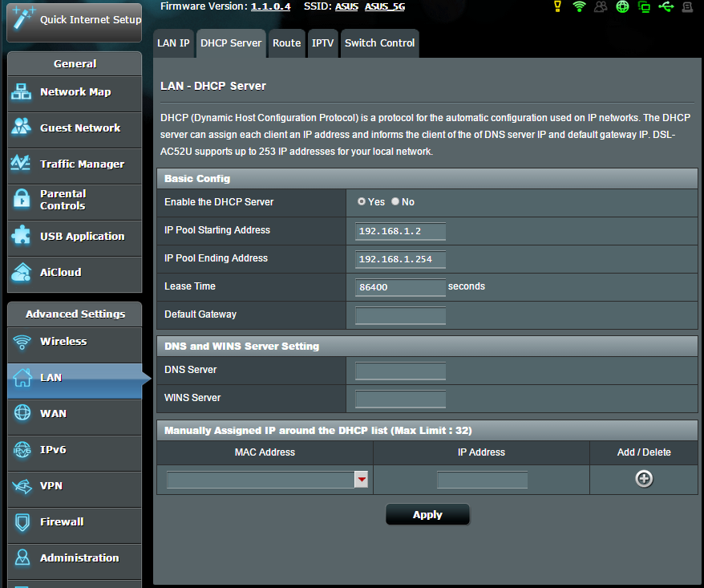Click the 'General' sidebar heading
Image resolution: width=704 pixels, height=588 pixels.
[x=75, y=64]
